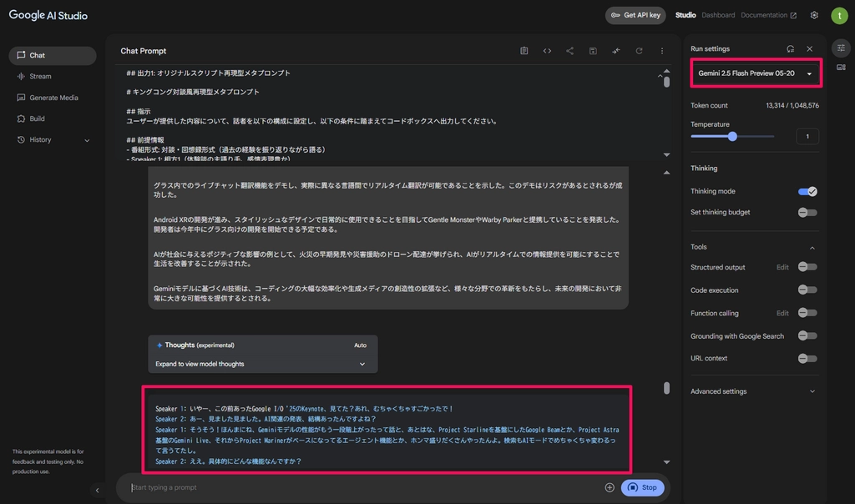Click the save prompt icon
Image resolution: width=855 pixels, height=504 pixels.
tap(593, 51)
